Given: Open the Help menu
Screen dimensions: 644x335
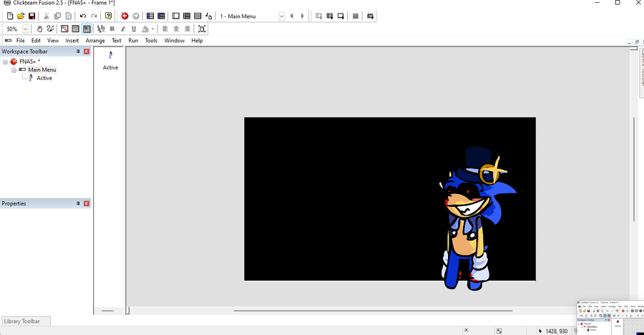Looking at the screenshot, I should tap(197, 41).
